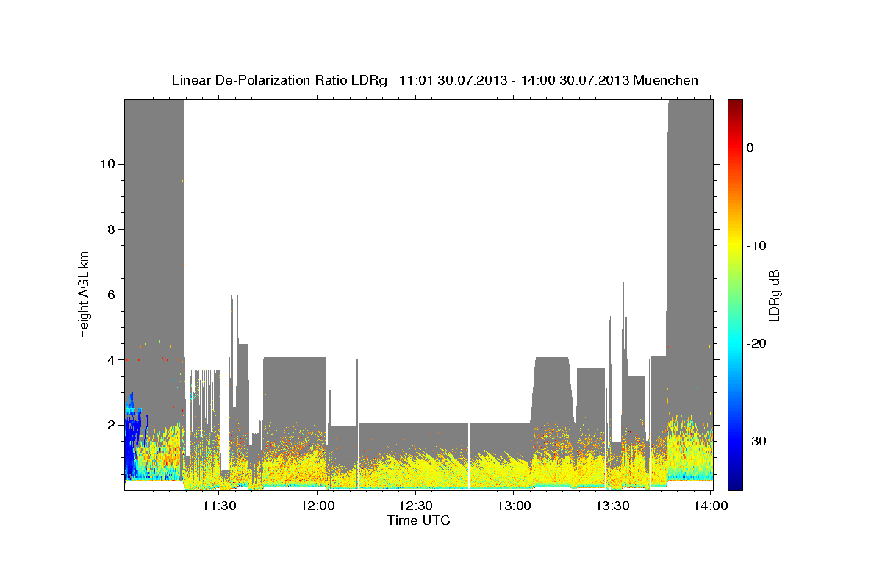Screen dimensions: 882x588
Task: Click the 12:30 time tick label
Action: pos(415,506)
